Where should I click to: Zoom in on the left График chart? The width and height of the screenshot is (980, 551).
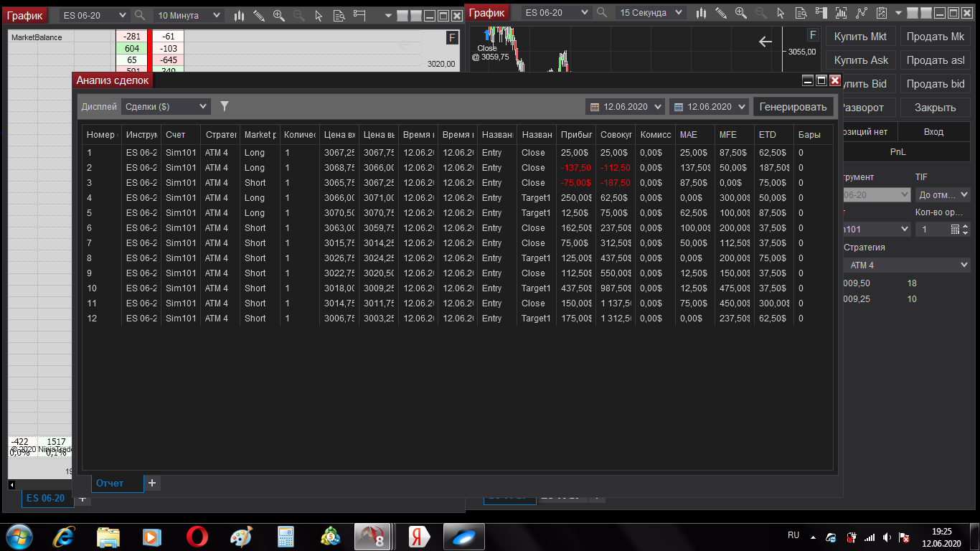pyautogui.click(x=278, y=15)
